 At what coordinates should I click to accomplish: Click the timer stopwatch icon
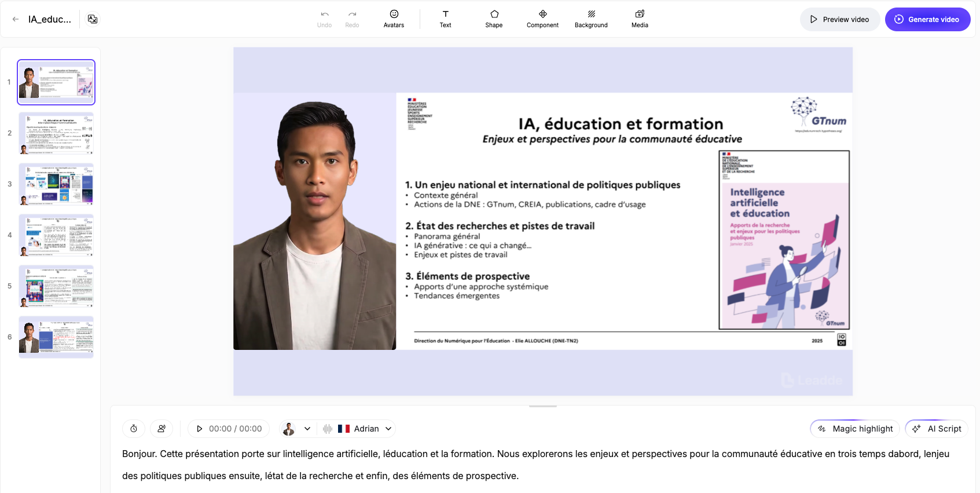pos(134,429)
